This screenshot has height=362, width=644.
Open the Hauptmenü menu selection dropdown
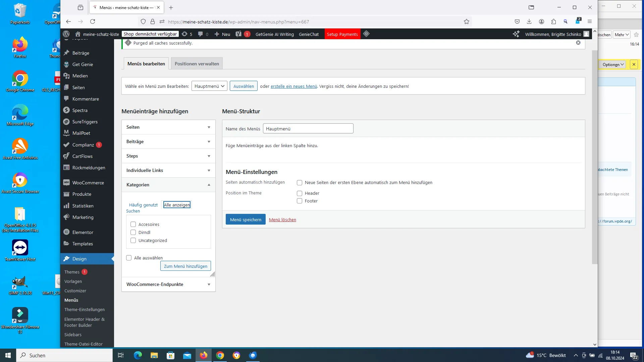coord(209,86)
